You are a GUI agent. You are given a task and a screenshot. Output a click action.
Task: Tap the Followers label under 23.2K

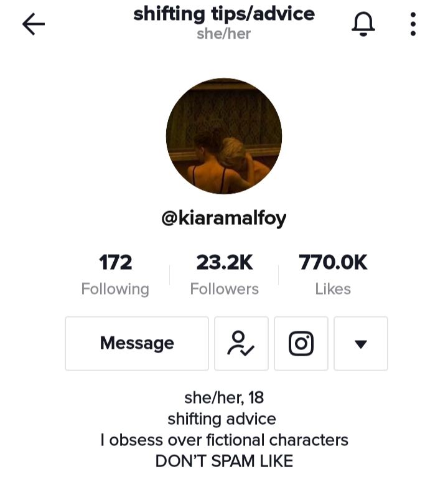224,289
